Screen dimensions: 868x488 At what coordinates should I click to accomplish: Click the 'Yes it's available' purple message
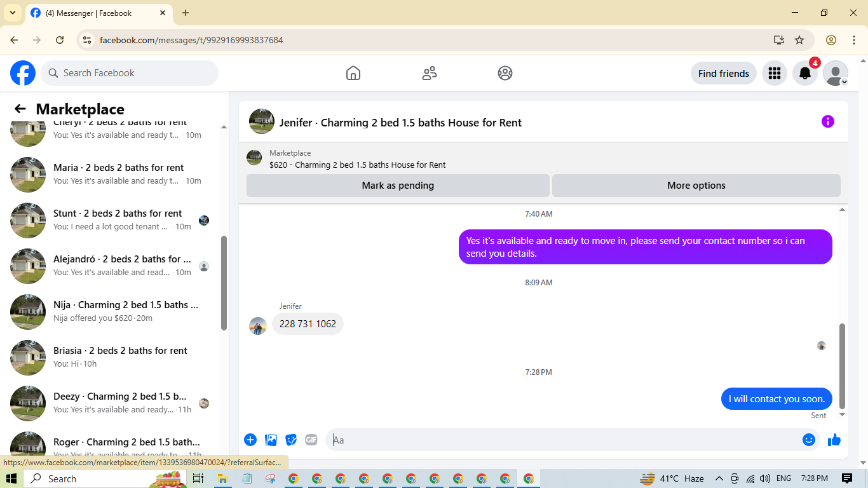tap(645, 247)
